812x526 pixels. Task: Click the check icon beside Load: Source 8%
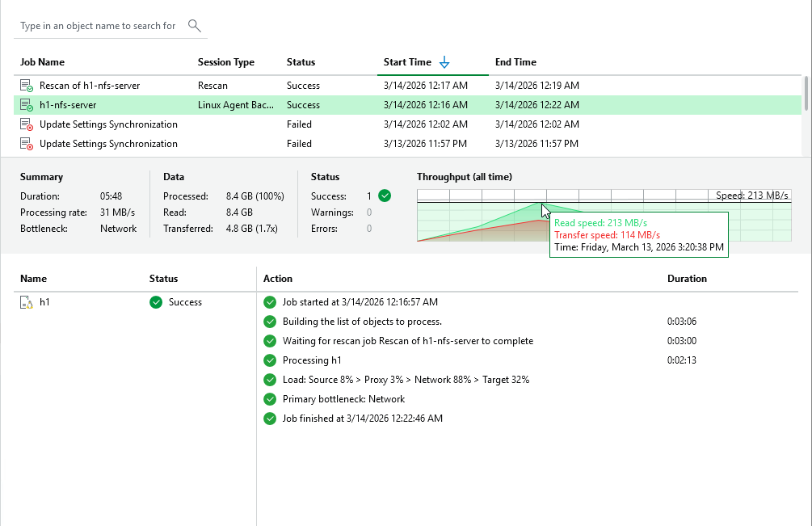click(x=270, y=380)
